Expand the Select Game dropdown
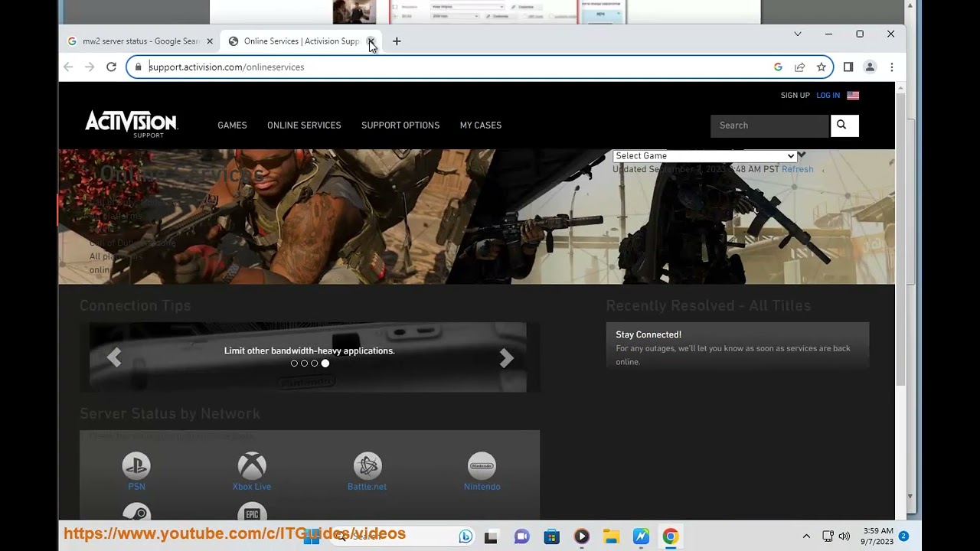 704,156
